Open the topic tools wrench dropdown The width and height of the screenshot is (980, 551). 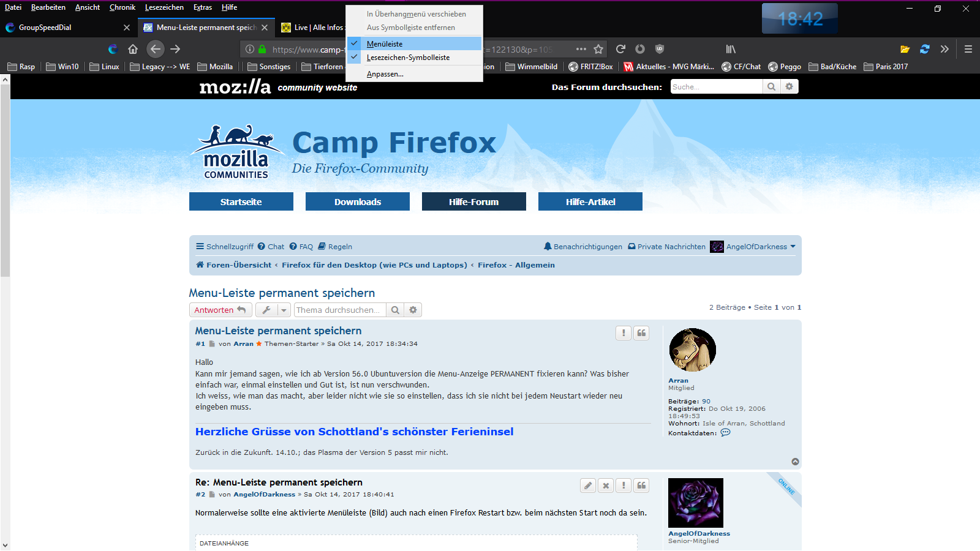pos(273,310)
